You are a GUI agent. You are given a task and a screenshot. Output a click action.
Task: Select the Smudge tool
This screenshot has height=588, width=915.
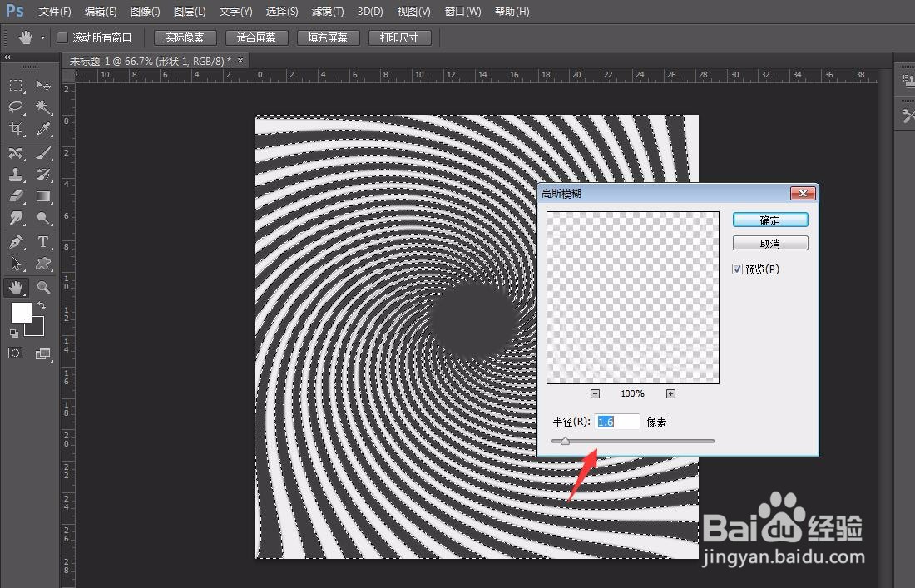click(16, 218)
